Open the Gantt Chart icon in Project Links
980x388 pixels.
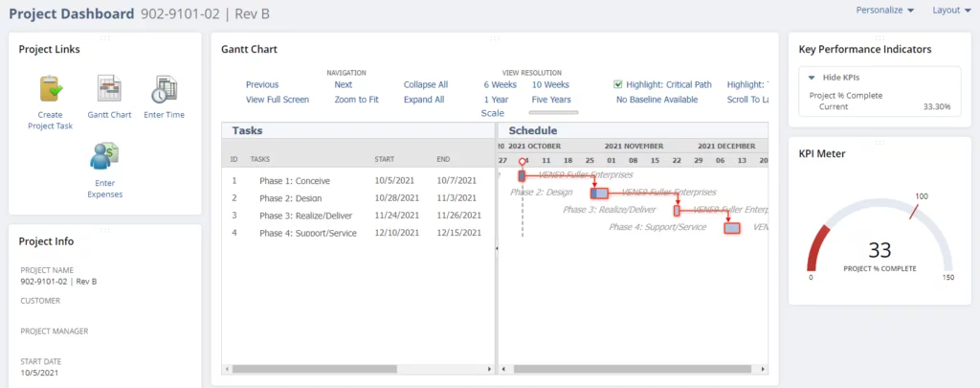(109, 89)
